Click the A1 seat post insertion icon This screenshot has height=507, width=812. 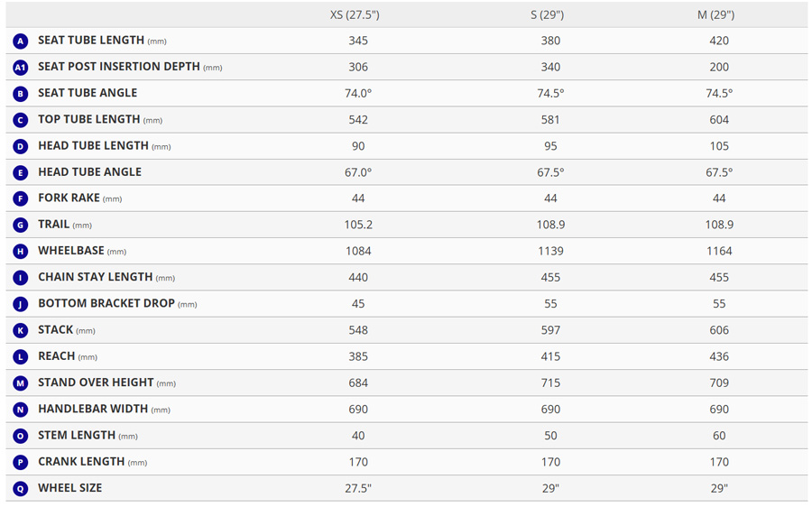point(21,68)
